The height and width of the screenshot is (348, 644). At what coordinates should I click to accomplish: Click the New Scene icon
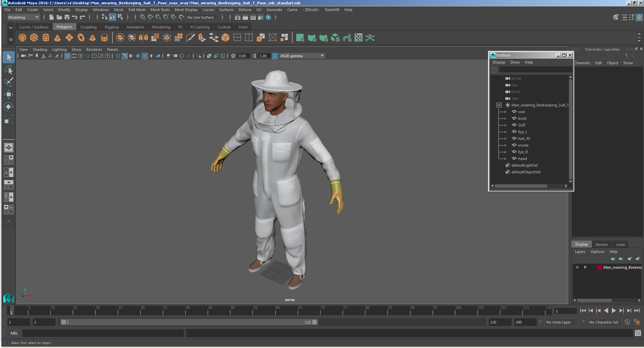(51, 17)
